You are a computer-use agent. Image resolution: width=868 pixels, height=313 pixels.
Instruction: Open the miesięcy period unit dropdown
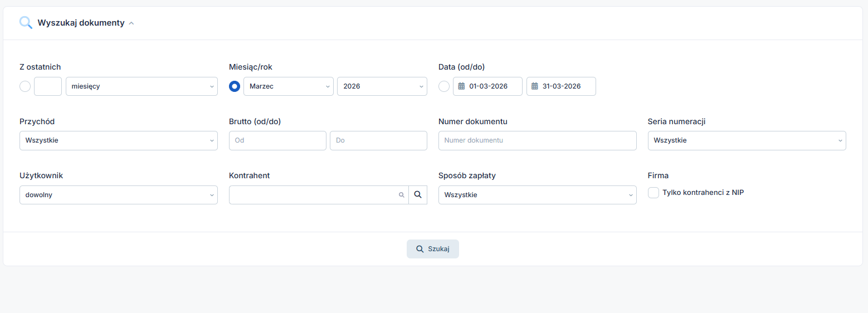(142, 86)
